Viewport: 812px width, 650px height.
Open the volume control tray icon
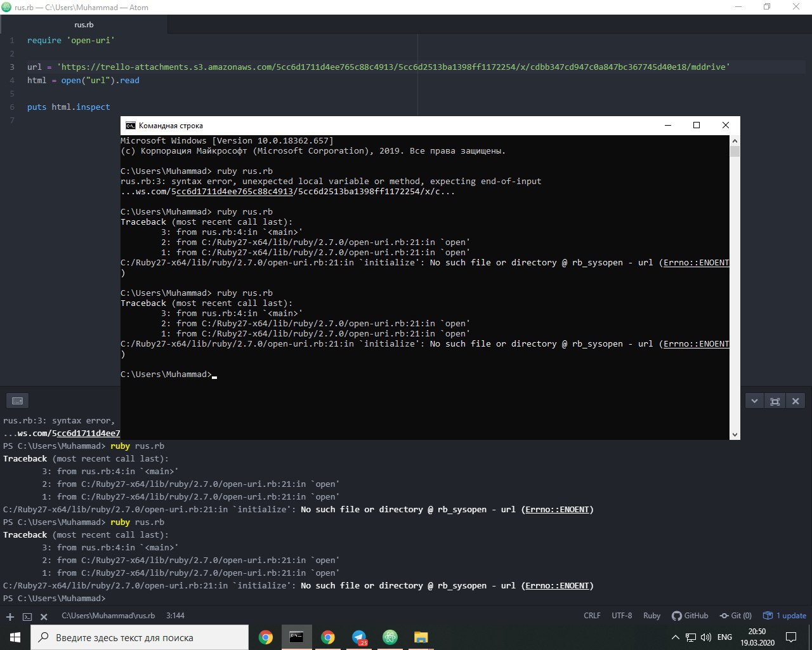tap(705, 637)
